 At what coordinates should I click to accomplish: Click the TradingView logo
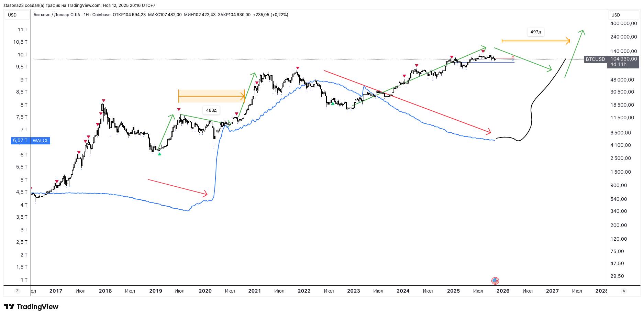click(31, 307)
